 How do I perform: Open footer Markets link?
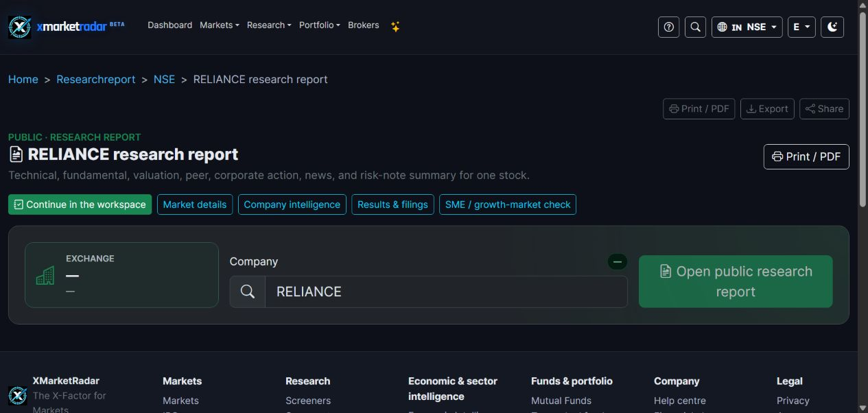tap(180, 401)
